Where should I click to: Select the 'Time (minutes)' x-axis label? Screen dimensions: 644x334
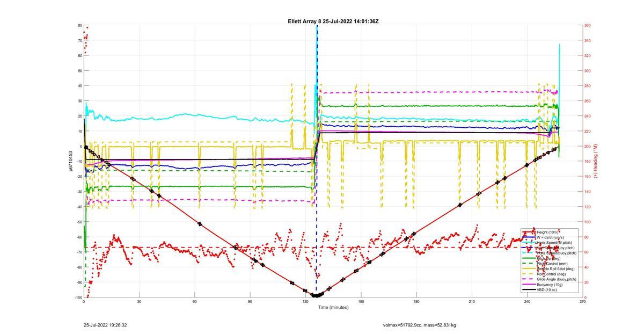[333, 308]
